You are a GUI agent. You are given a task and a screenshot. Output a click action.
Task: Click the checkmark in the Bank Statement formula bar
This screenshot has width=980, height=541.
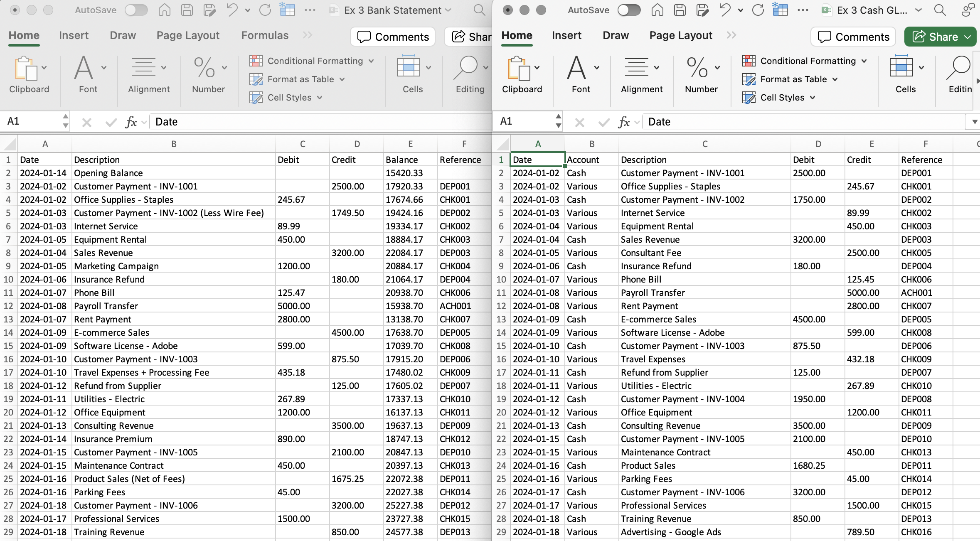[111, 121]
